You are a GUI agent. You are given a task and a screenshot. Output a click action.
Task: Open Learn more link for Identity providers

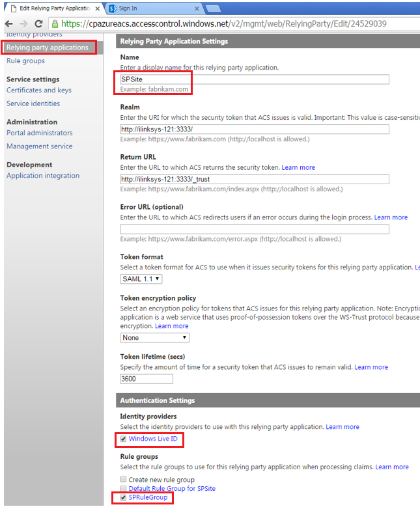pos(343,427)
